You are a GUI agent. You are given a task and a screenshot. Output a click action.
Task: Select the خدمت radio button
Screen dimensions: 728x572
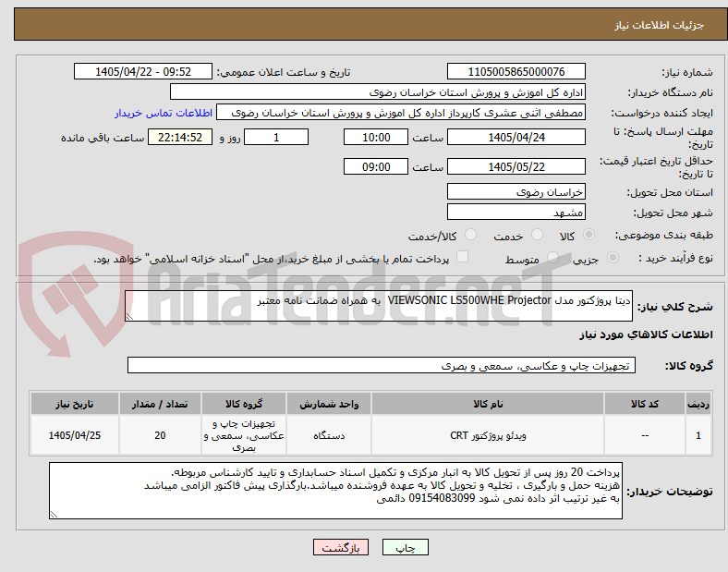click(x=537, y=235)
